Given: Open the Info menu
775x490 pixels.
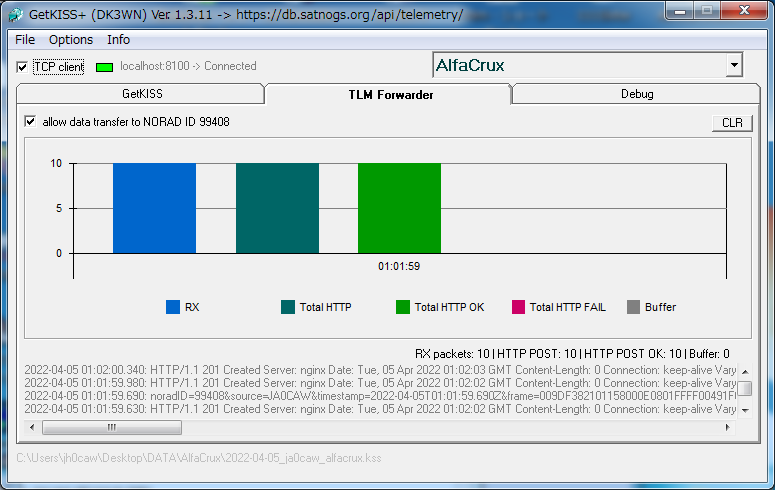Looking at the screenshot, I should pyautogui.click(x=119, y=40).
